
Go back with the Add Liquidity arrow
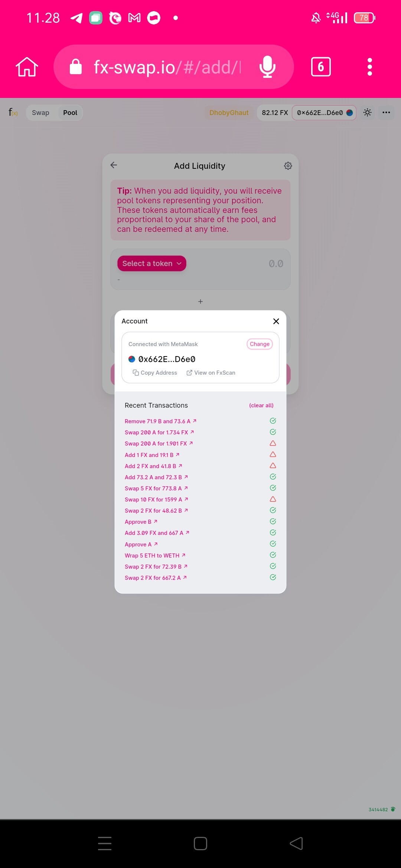[114, 165]
